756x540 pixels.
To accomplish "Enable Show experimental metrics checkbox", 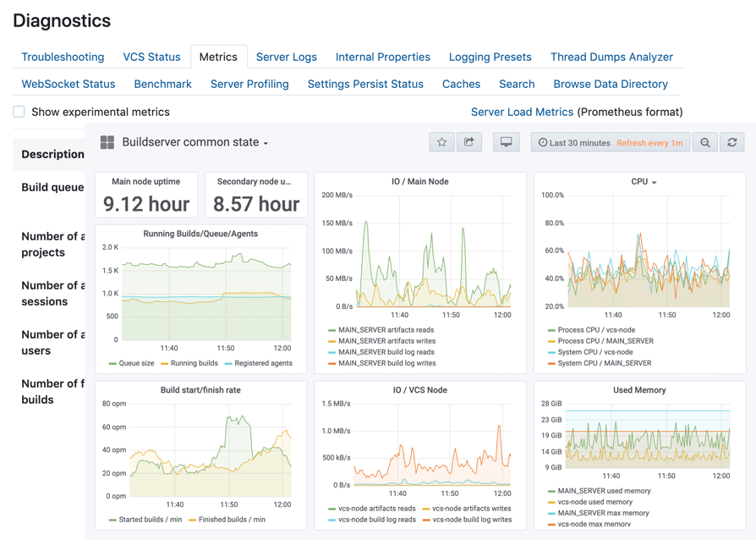I will 19,112.
